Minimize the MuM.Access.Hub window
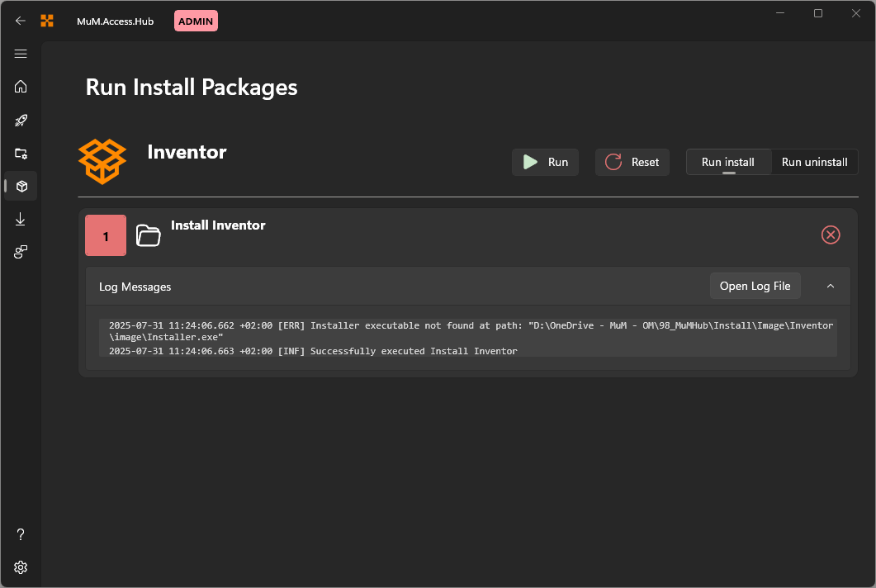 [780, 13]
